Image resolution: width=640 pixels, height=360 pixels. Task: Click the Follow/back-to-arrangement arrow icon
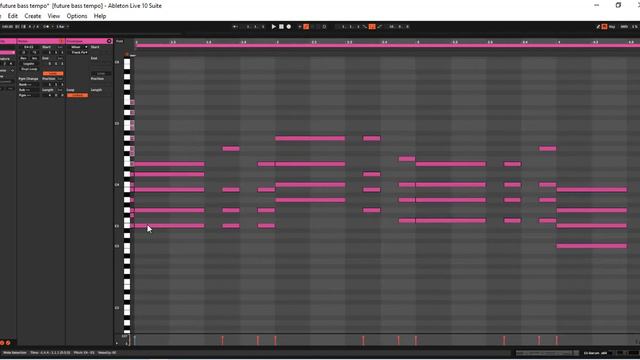click(235, 27)
